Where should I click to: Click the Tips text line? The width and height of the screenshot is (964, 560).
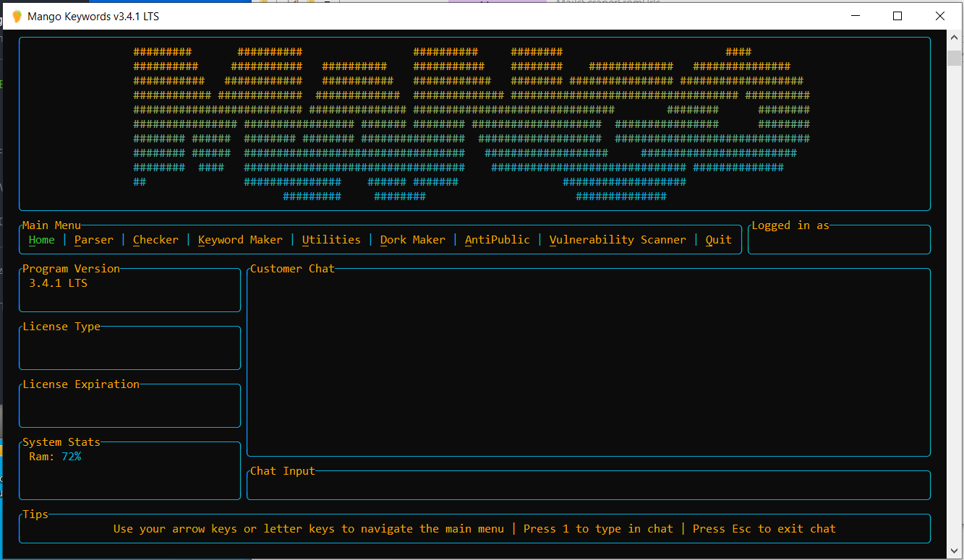tap(474, 529)
